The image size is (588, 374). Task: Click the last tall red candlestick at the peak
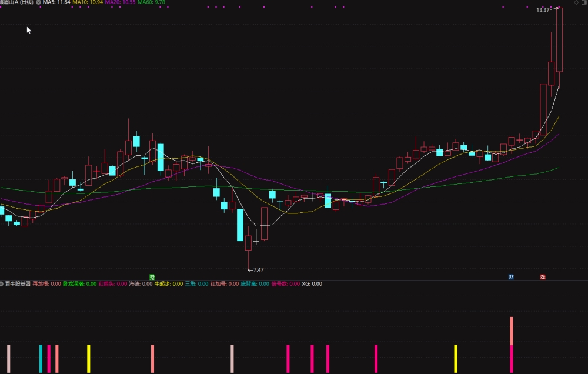tap(559, 39)
